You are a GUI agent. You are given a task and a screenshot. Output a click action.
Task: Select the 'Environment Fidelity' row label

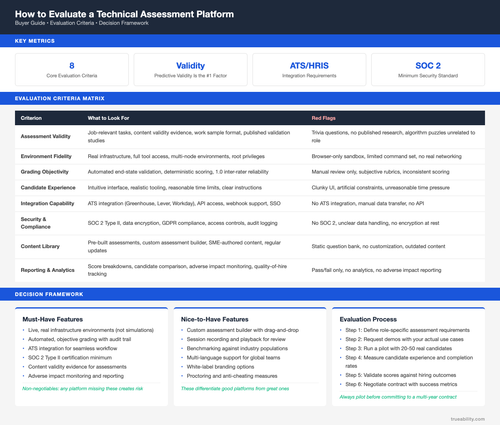pyautogui.click(x=46, y=156)
